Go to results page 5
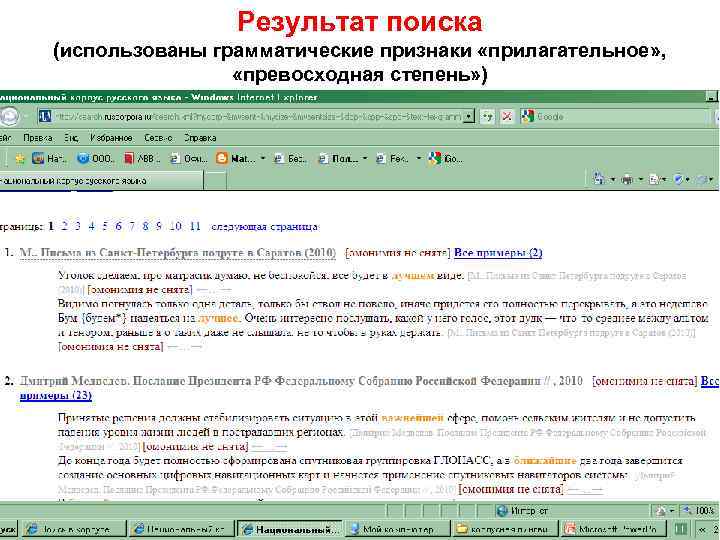 (x=105, y=226)
